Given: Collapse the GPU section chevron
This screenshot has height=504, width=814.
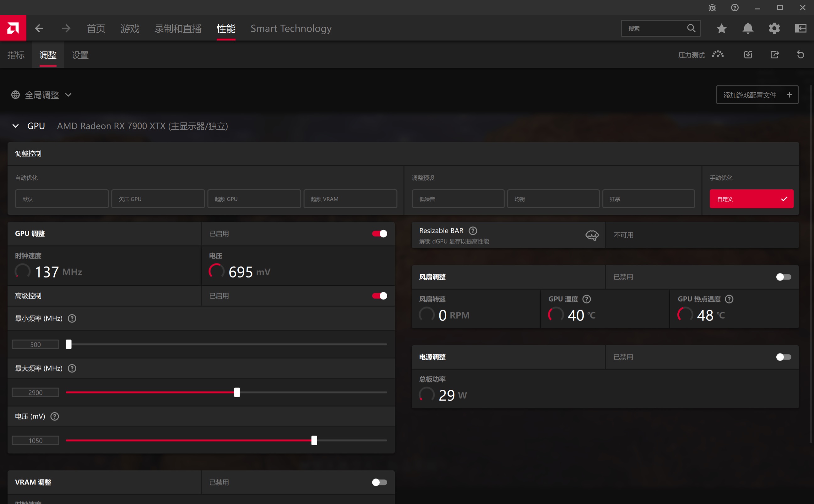Looking at the screenshot, I should click(15, 126).
